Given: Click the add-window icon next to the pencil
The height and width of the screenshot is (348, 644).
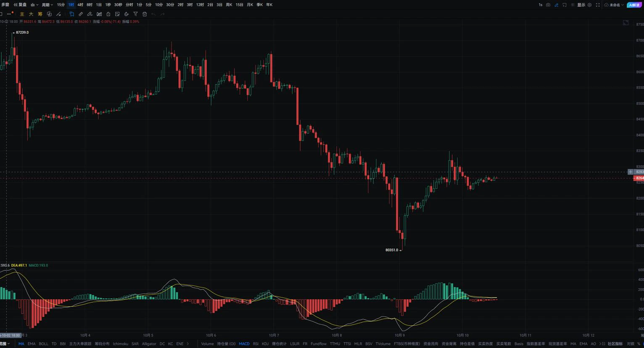Looking at the screenshot, I should (565, 5).
